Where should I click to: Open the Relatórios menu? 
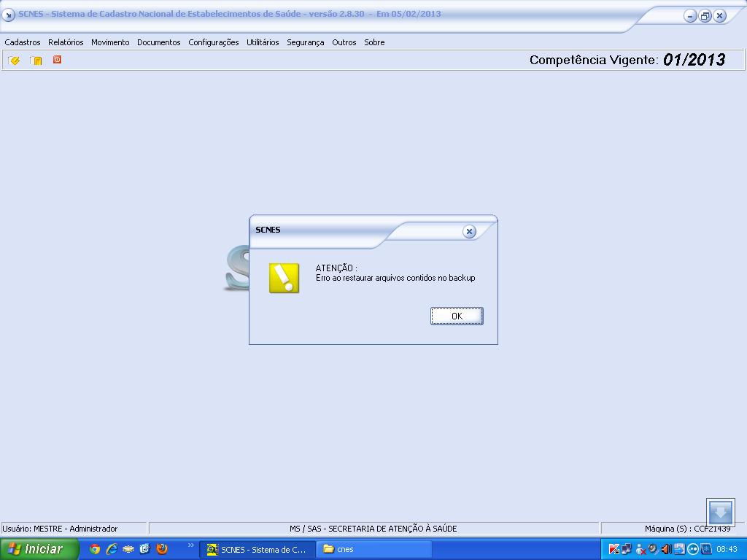point(66,42)
